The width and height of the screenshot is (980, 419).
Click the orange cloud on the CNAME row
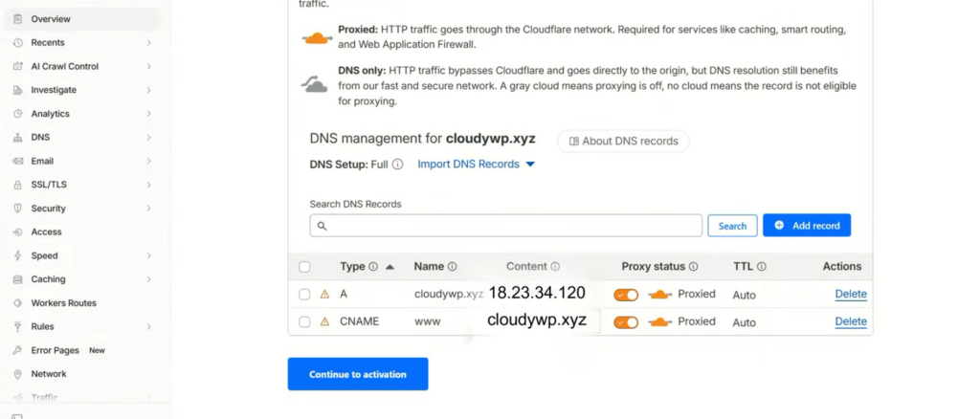[x=660, y=322]
